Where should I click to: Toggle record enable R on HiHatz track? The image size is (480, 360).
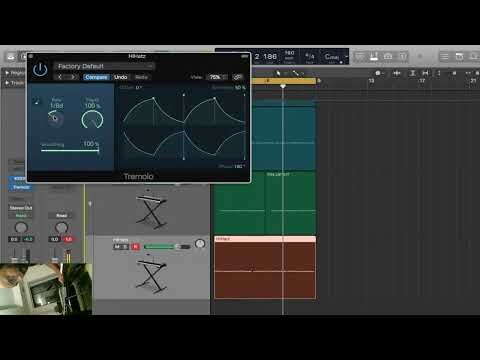[135, 247]
